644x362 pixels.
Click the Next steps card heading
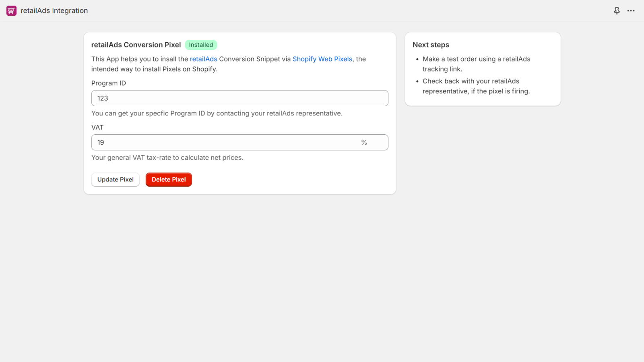click(431, 45)
